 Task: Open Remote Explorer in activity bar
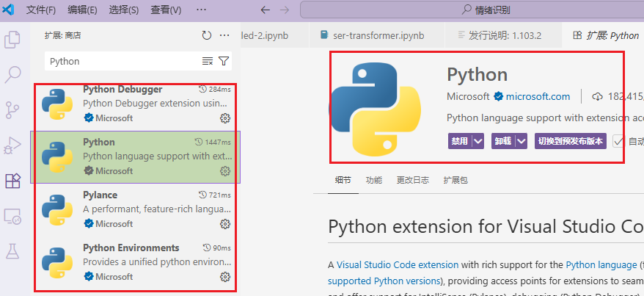12,216
